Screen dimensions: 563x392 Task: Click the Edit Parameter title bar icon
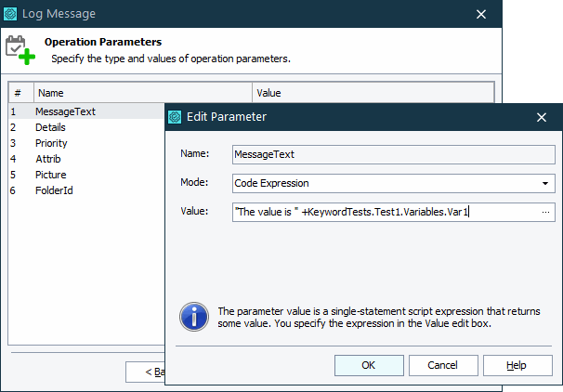pyautogui.click(x=176, y=117)
